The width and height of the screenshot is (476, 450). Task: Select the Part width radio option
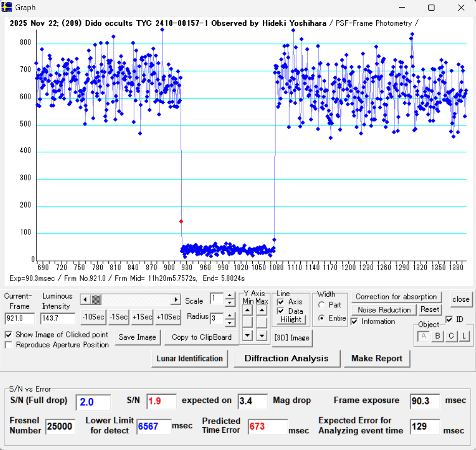coord(322,305)
